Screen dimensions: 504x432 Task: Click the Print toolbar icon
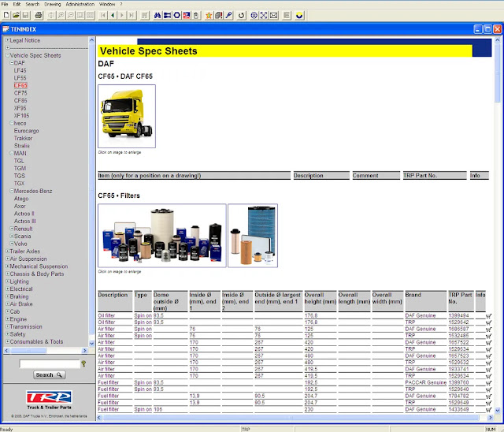point(39,15)
